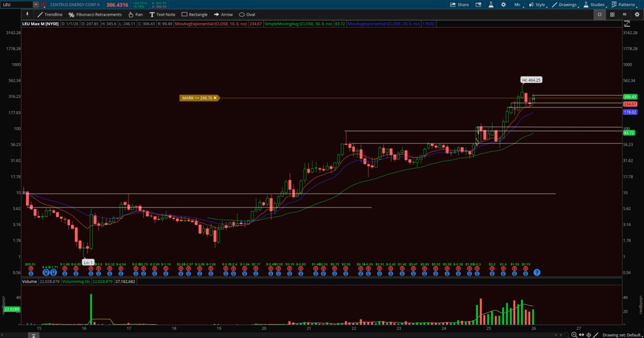Switch to single chart layout
The image size is (644, 338).
[600, 14]
